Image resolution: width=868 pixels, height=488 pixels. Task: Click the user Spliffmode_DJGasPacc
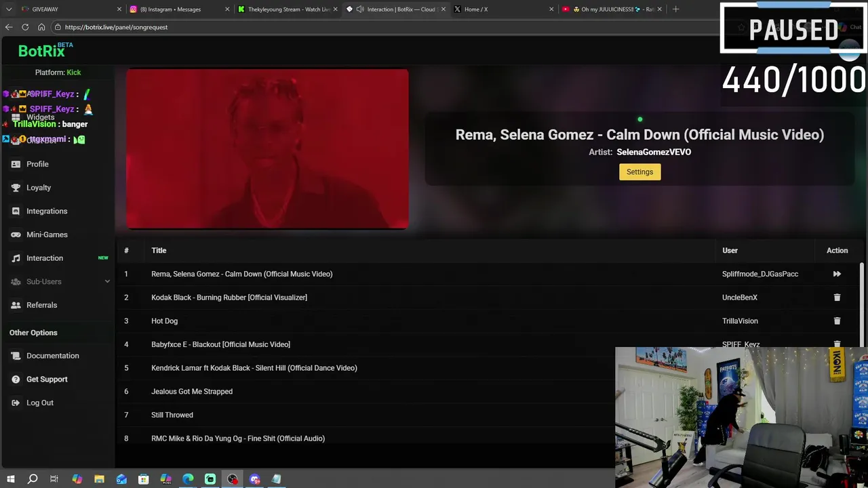point(760,274)
